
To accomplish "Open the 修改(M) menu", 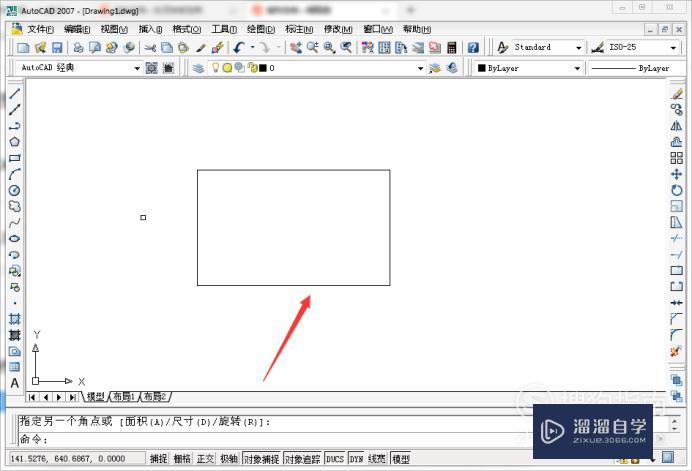I will 338,29.
